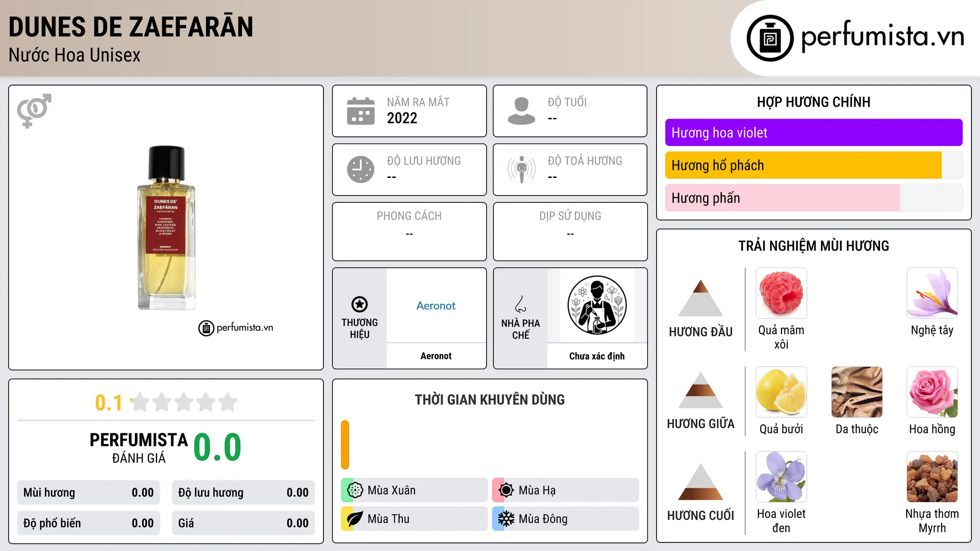The image size is (980, 551).
Task: Click the Dunes de Zaefaran bottle image
Action: pyautogui.click(x=166, y=228)
